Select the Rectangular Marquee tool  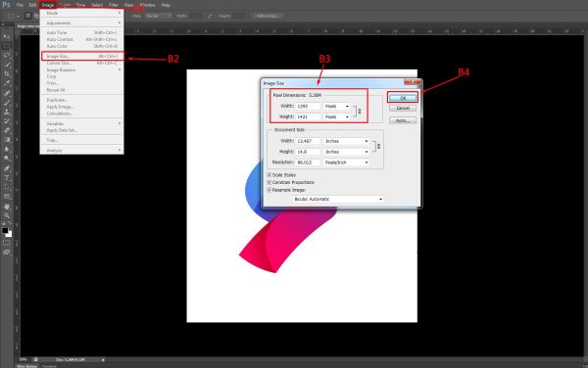click(x=7, y=46)
